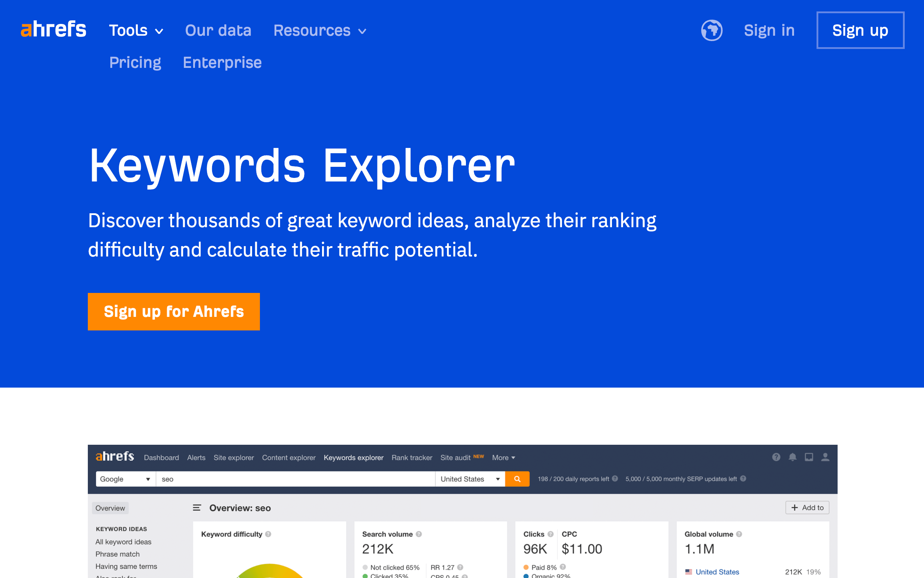Viewport: 924px width, 578px height.
Task: Click Sign up for Ahrefs button
Action: click(174, 312)
